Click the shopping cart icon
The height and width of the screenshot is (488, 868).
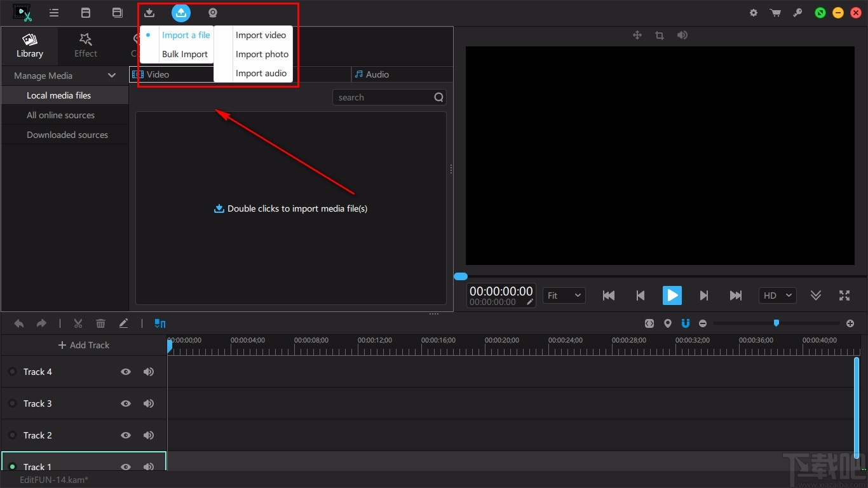coord(775,13)
